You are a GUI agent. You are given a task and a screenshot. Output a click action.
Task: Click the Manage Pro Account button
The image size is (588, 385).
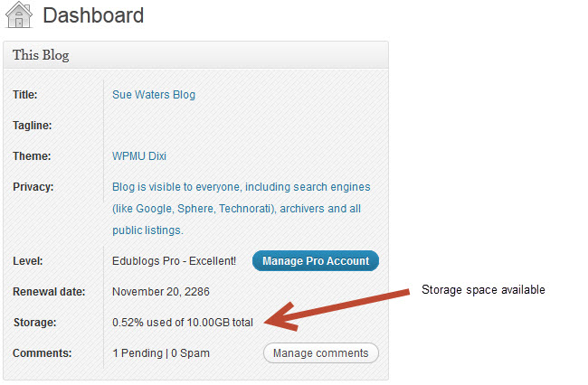[x=316, y=260]
